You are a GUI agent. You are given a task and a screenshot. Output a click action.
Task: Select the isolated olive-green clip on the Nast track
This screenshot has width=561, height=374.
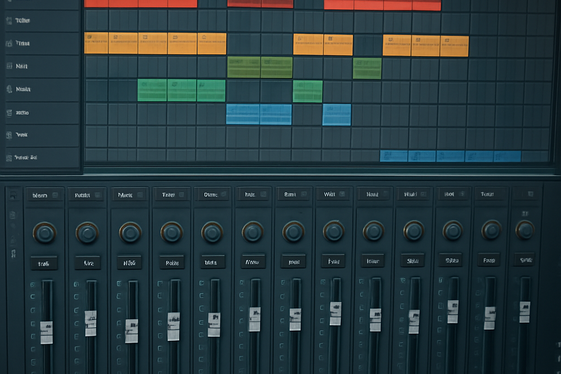point(367,68)
